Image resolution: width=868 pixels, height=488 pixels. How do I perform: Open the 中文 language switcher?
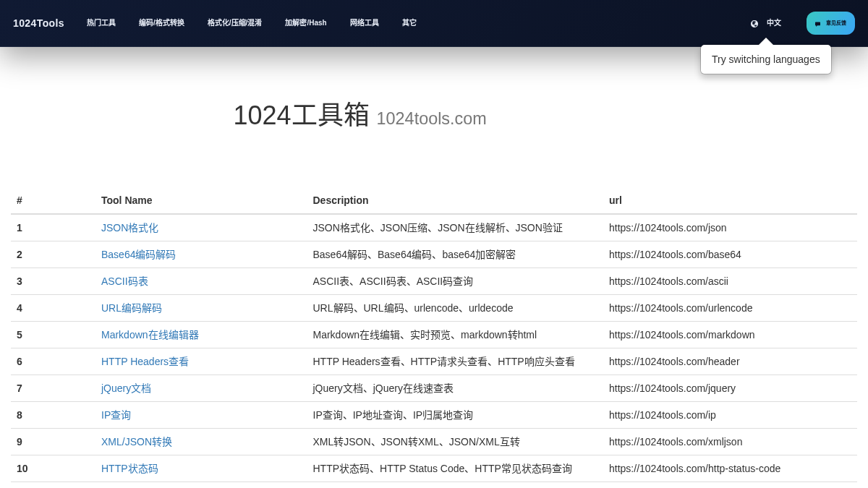pyautogui.click(x=773, y=23)
